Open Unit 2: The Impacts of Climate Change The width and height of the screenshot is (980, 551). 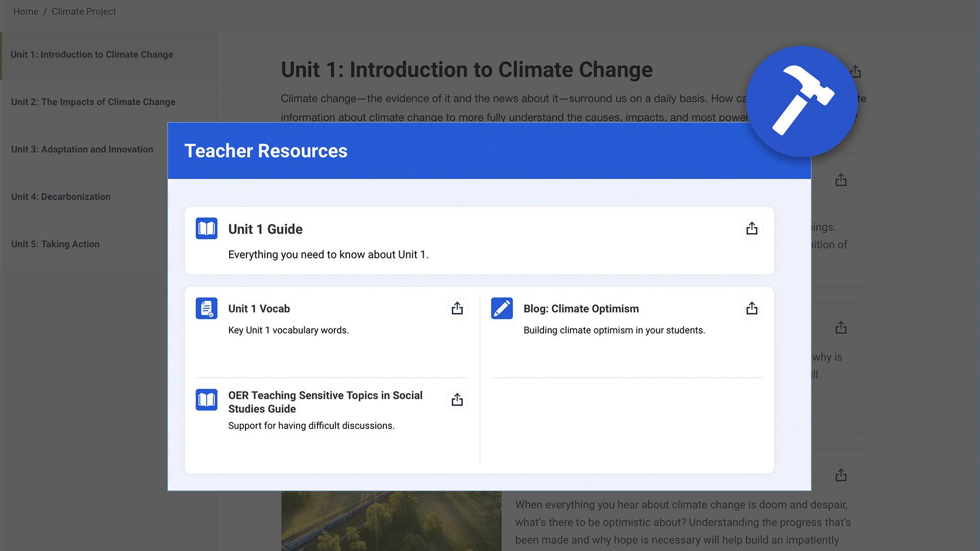point(93,102)
